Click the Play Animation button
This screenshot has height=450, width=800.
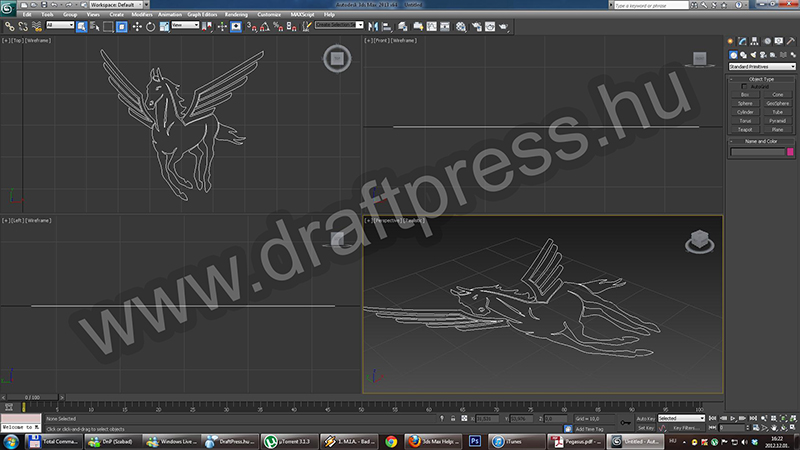tap(733, 418)
